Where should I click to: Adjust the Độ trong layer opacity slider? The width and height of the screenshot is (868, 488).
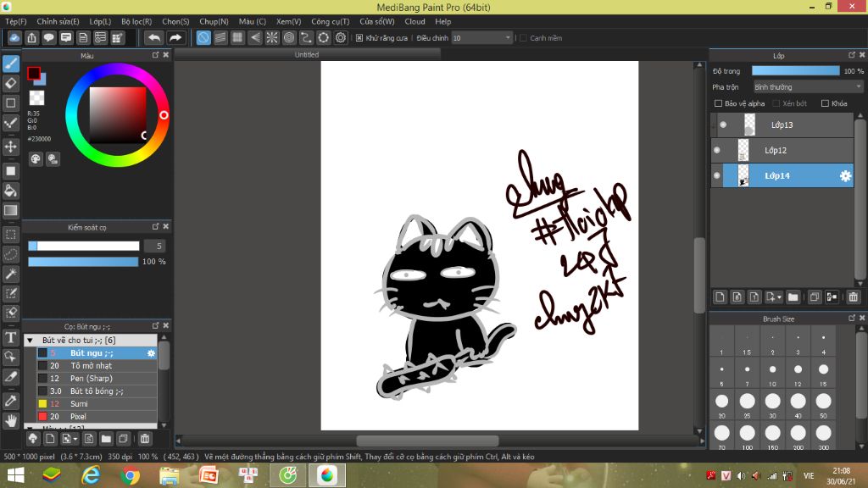[795, 71]
